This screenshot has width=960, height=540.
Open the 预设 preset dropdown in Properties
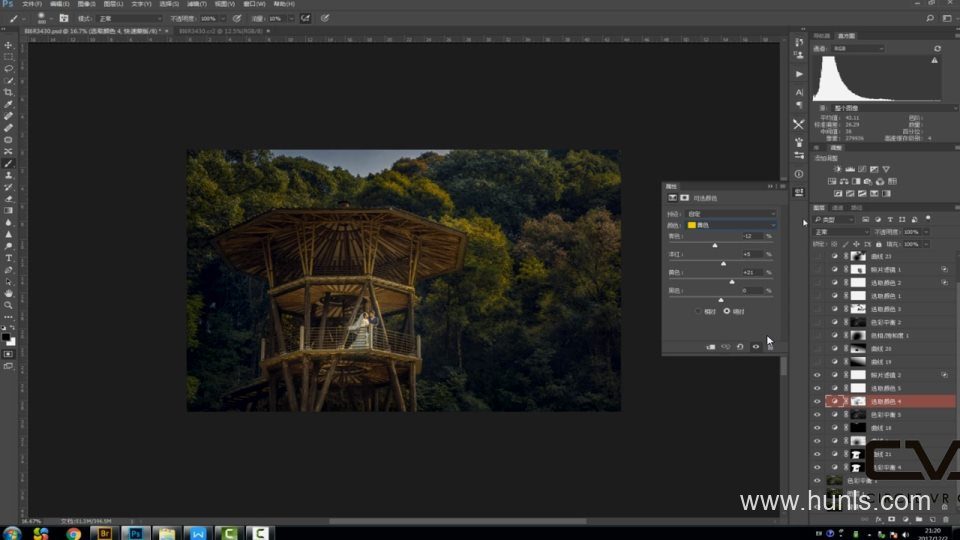point(731,214)
